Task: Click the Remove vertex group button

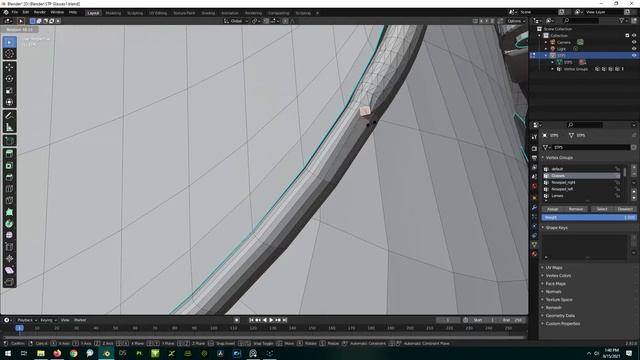Action: coord(576,209)
